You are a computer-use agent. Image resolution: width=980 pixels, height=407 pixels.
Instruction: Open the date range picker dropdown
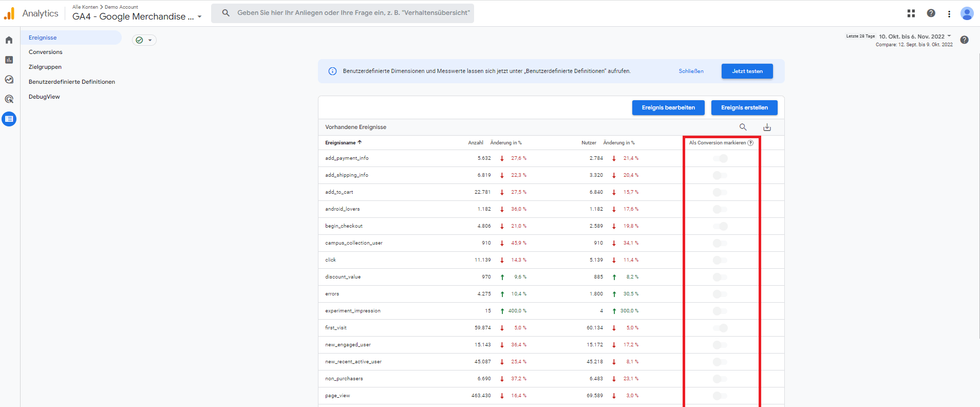915,36
